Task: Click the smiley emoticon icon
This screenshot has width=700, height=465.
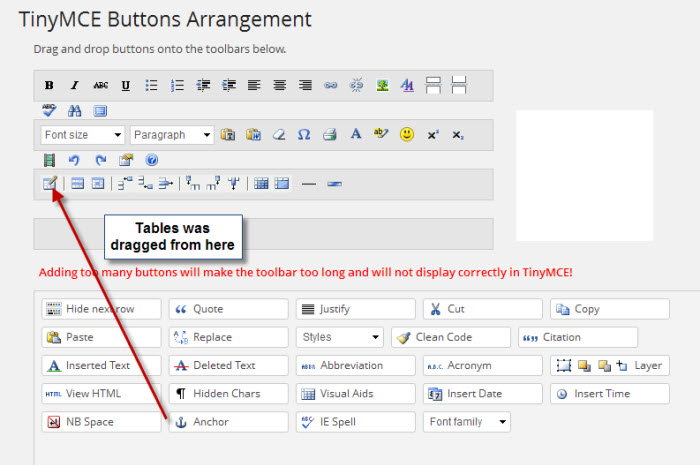Action: (x=407, y=134)
